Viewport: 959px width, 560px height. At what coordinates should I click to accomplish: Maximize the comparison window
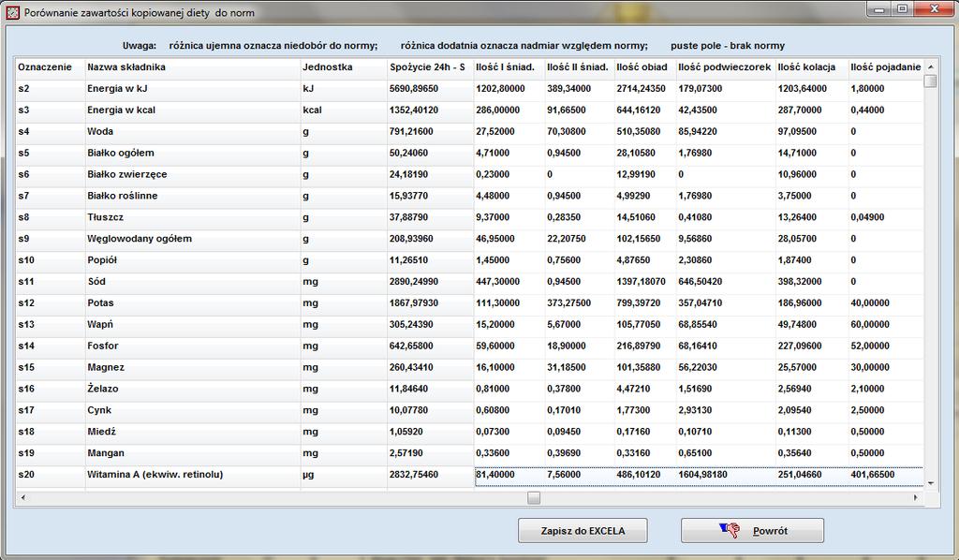click(x=902, y=9)
